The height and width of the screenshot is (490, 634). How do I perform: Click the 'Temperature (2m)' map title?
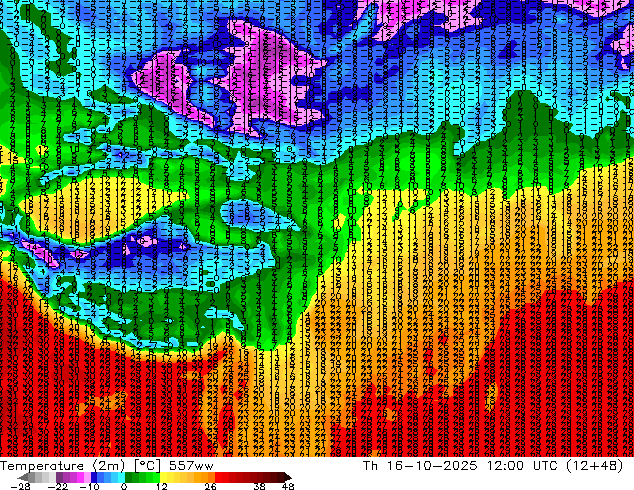[62, 466]
